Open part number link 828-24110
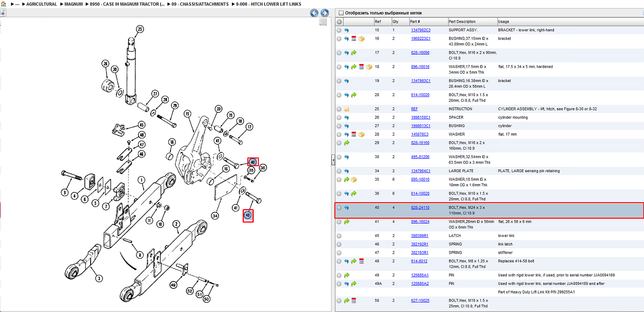644x312 pixels. click(420, 208)
